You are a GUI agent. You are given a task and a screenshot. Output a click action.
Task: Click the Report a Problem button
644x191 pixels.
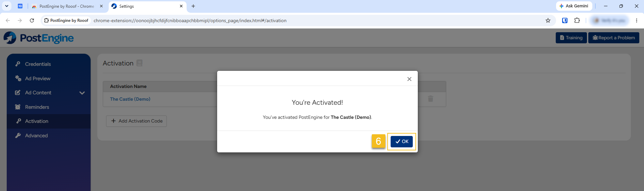(x=614, y=38)
